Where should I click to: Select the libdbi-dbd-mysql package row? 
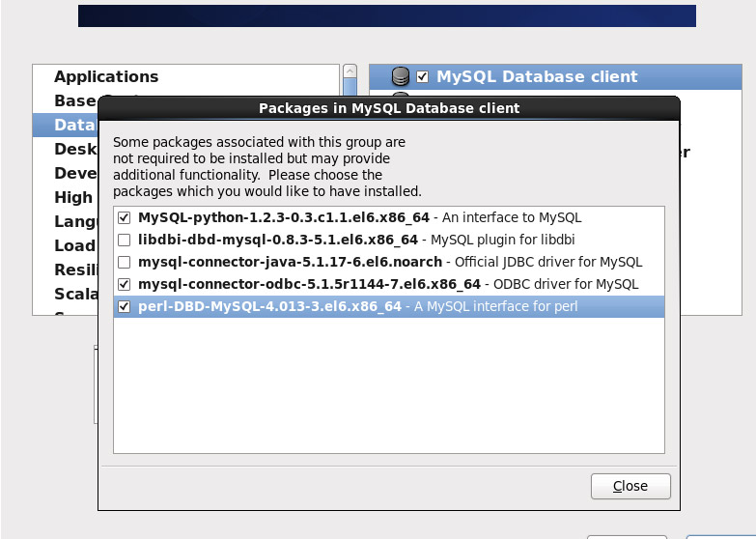point(389,240)
